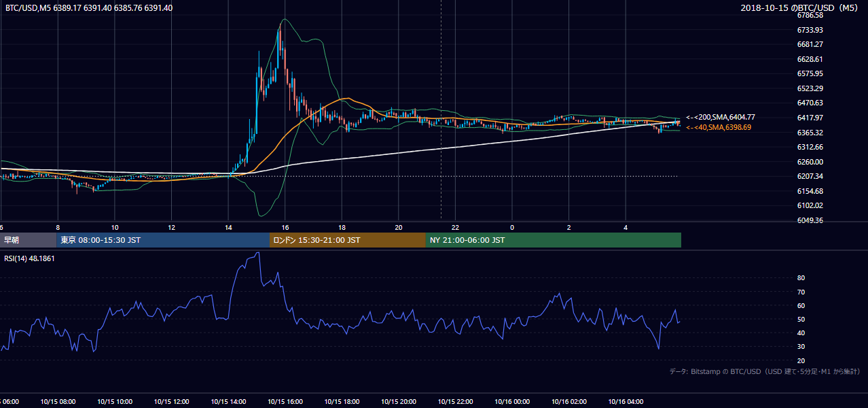Click the 10/15 22:00 time axis label

(x=455, y=402)
